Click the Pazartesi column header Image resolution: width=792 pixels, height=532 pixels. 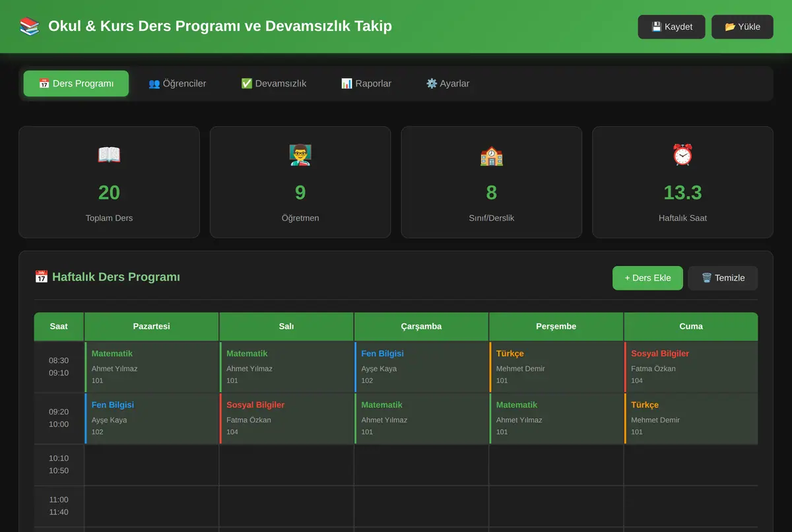pyautogui.click(x=151, y=326)
